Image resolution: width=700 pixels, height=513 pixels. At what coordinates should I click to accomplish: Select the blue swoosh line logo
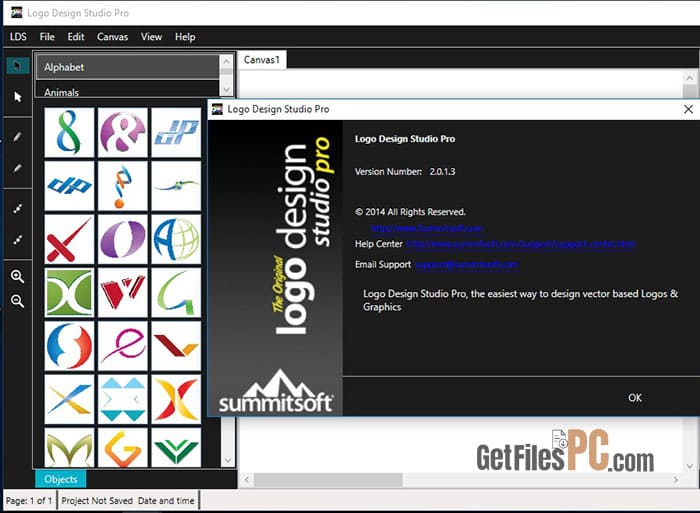176,186
